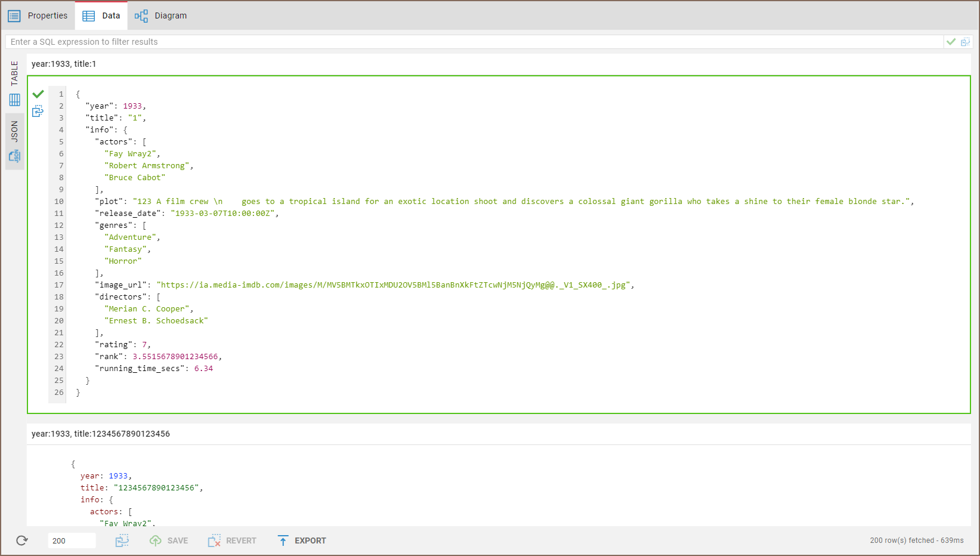Refresh the results using the circular arrow icon
This screenshot has width=980, height=556.
pyautogui.click(x=21, y=540)
